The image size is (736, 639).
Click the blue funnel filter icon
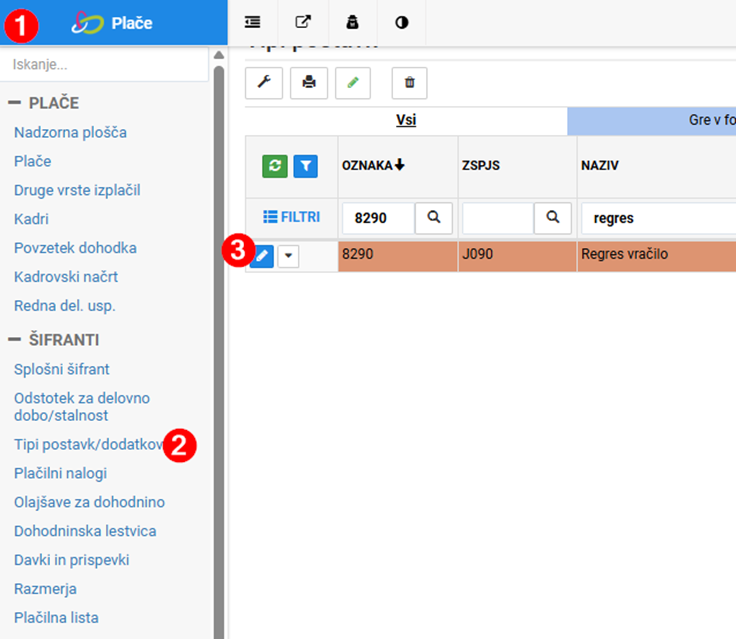[x=306, y=166]
